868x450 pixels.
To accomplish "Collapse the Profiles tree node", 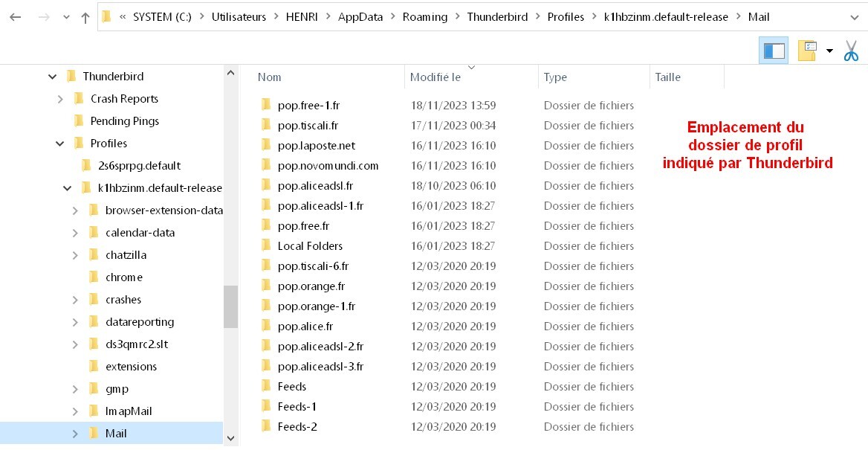I will point(60,144).
